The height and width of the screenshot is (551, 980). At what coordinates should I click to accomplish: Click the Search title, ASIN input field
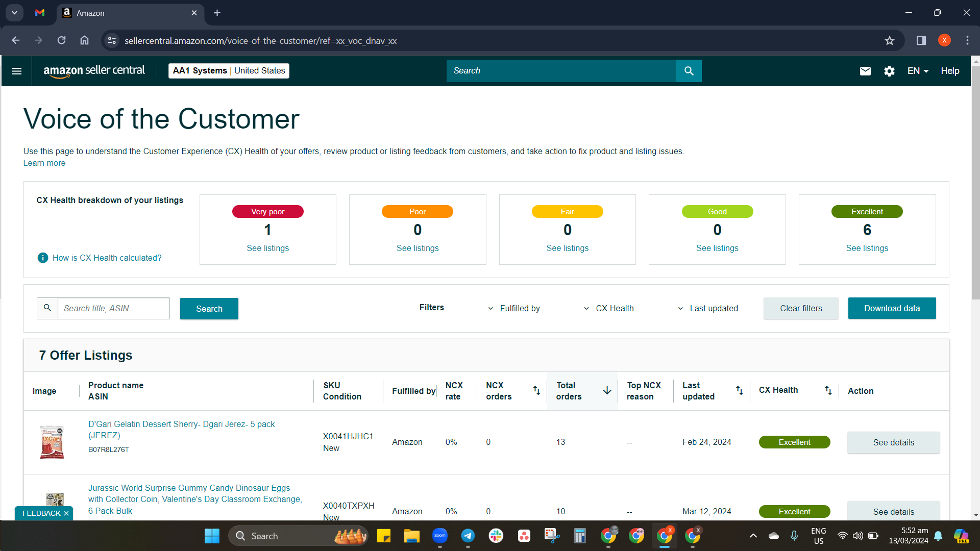coord(113,308)
